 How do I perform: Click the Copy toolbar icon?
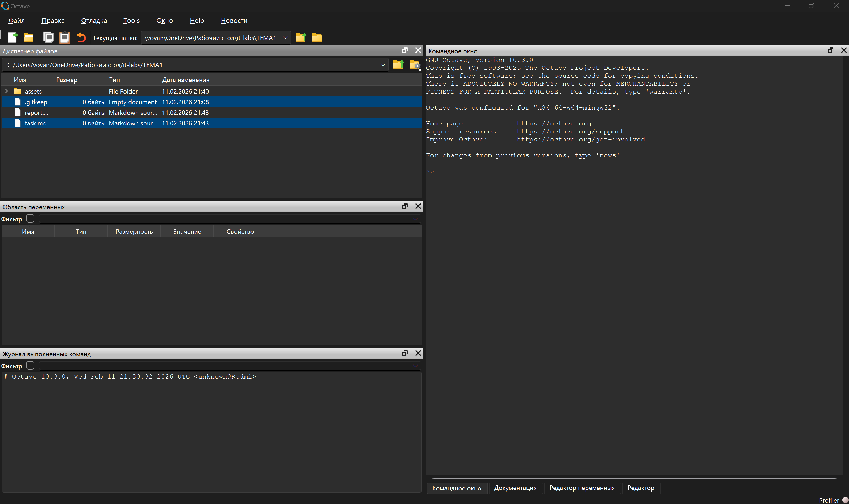coord(48,37)
